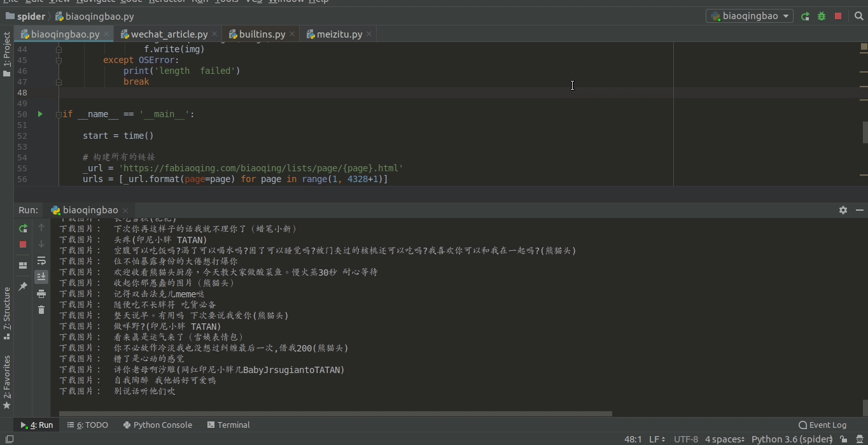Click the UTF-8 encoding indicator
This screenshot has width=868, height=445.
point(686,439)
